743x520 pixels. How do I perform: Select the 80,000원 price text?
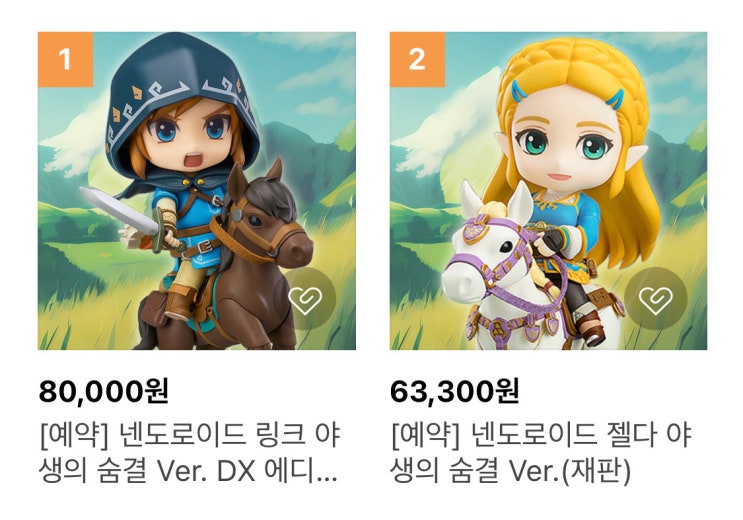point(103,392)
